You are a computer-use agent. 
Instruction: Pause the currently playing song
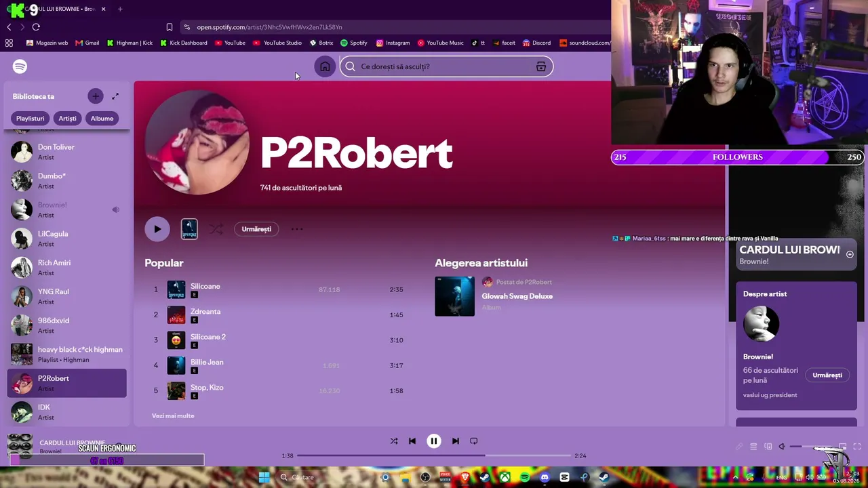434,441
